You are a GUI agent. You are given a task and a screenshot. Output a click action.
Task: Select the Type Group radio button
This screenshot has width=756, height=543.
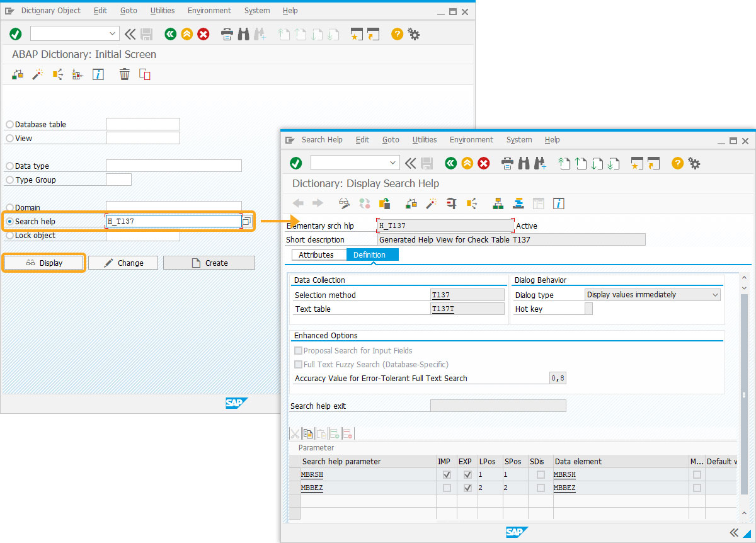pyautogui.click(x=9, y=180)
